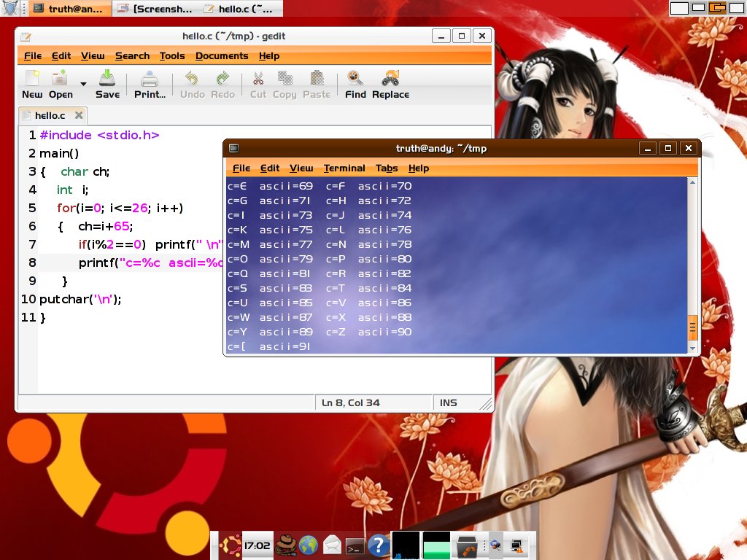Launch terminal from bottom panel icon
Image resolution: width=747 pixels, height=560 pixels.
tap(355, 547)
